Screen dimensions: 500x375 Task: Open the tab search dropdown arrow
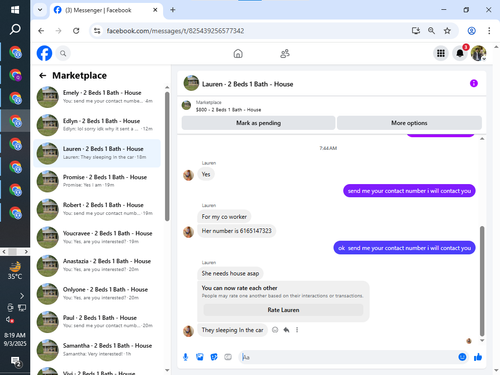[x=40, y=10]
